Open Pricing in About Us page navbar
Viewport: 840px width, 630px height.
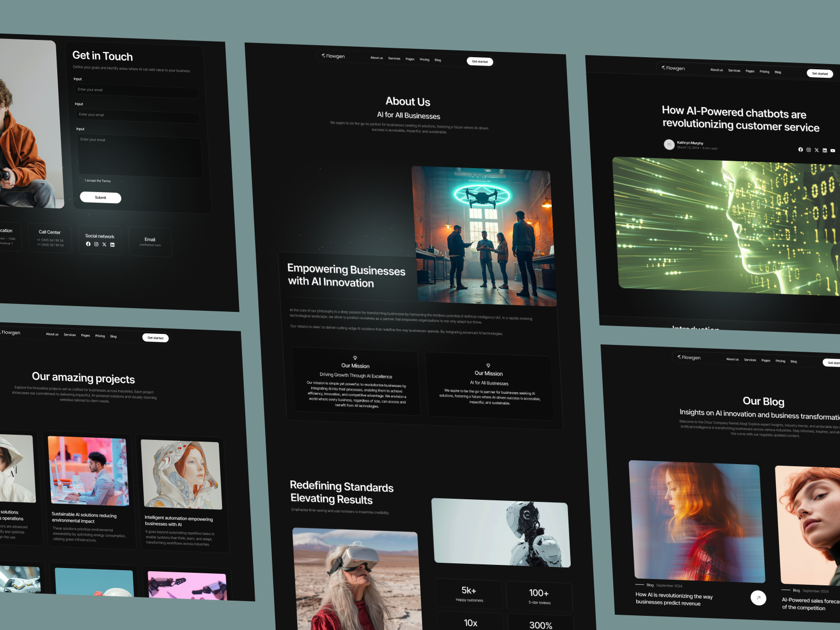(424, 59)
